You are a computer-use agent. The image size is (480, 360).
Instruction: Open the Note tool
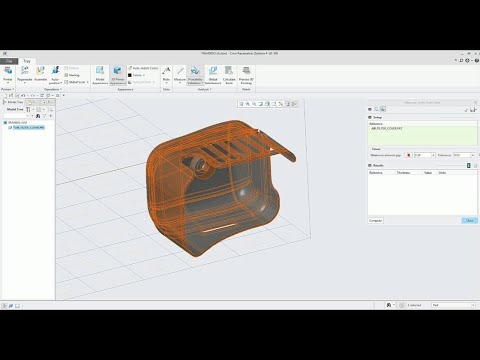tap(166, 74)
